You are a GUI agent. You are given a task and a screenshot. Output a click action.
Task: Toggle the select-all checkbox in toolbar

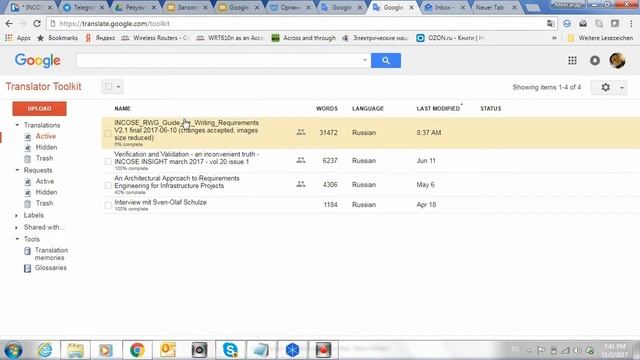pyautogui.click(x=109, y=86)
